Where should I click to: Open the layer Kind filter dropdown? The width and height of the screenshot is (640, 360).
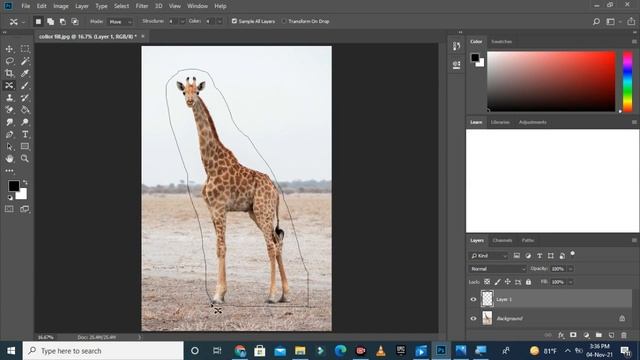488,256
